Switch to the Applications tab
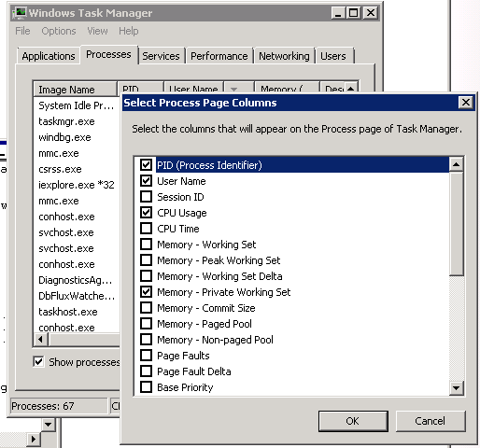Image resolution: width=480 pixels, height=448 pixels. pyautogui.click(x=49, y=56)
